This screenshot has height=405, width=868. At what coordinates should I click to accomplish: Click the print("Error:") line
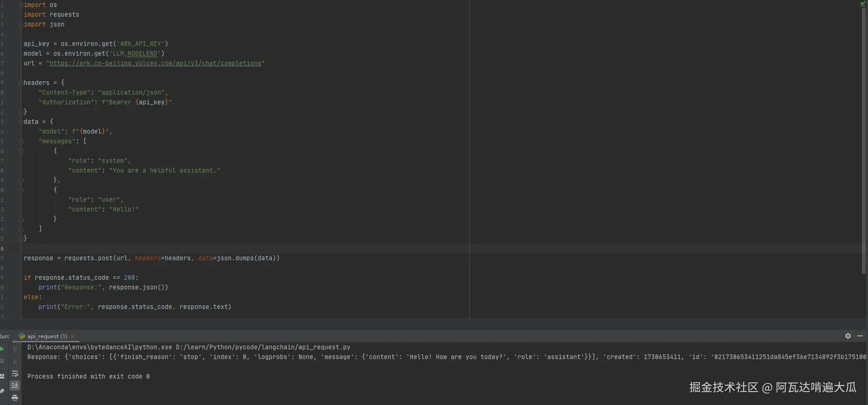tap(135, 307)
